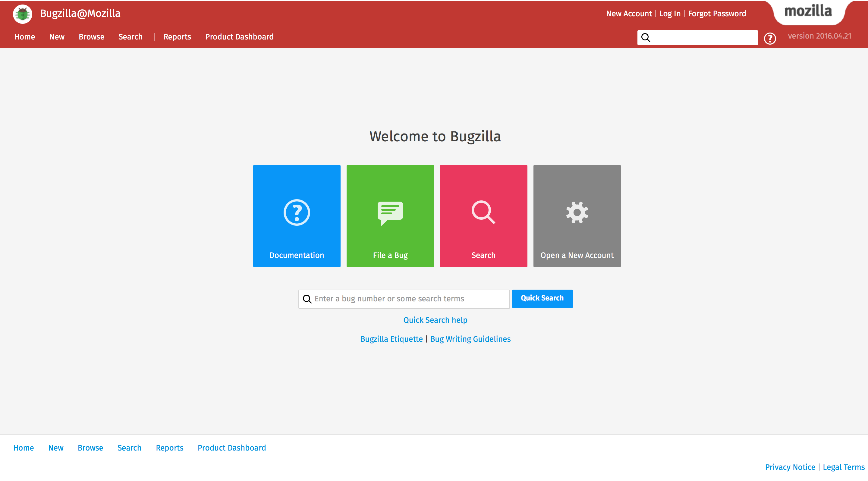Image resolution: width=868 pixels, height=481 pixels.
Task: Click the magnifier icon on Search tile
Action: pyautogui.click(x=483, y=212)
